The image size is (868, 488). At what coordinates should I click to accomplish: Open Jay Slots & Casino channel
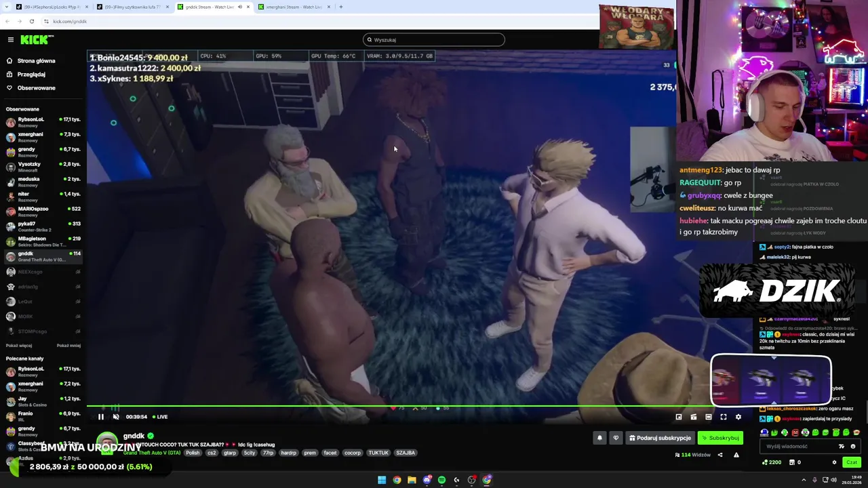[42, 401]
